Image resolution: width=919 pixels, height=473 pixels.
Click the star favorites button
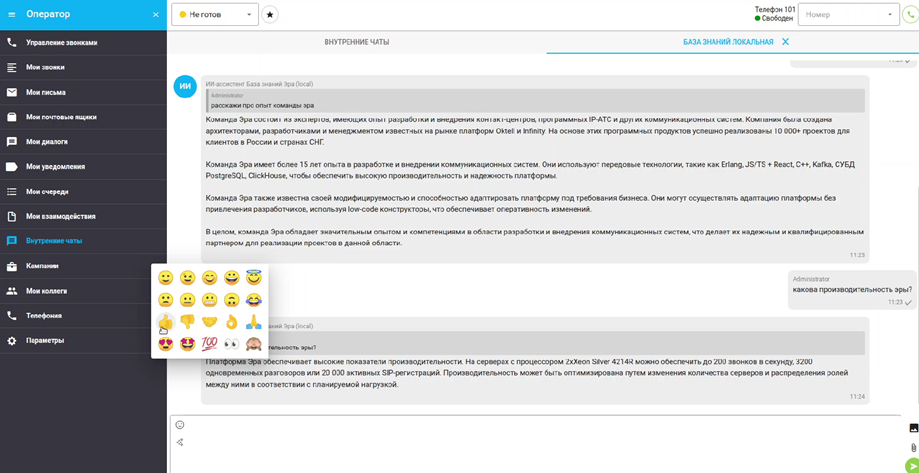click(270, 14)
